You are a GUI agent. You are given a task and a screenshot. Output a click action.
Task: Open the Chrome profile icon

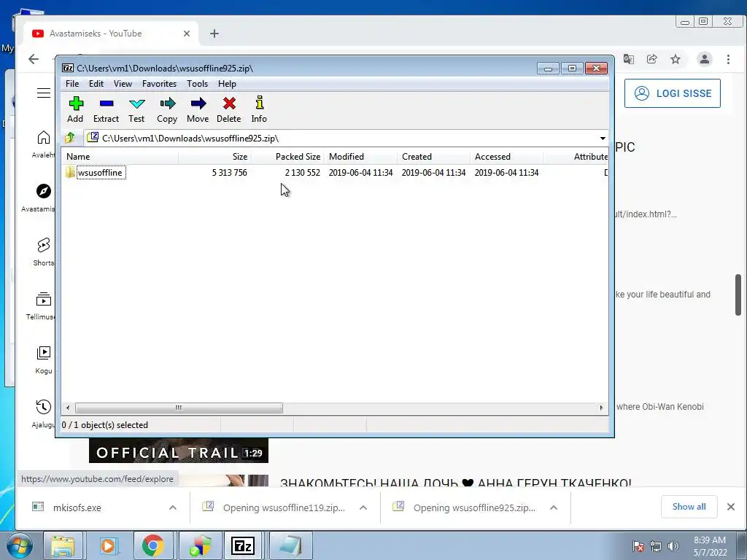(x=704, y=59)
